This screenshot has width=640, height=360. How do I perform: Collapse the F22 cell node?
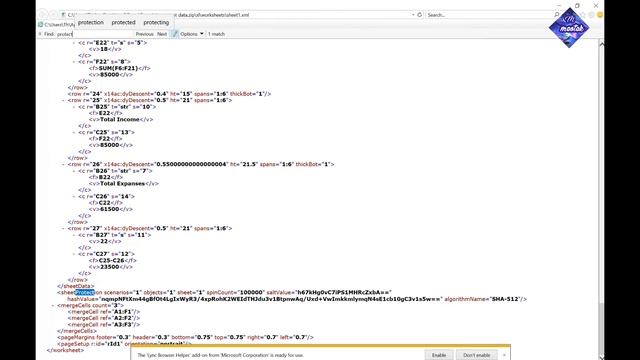pyautogui.click(x=74, y=62)
